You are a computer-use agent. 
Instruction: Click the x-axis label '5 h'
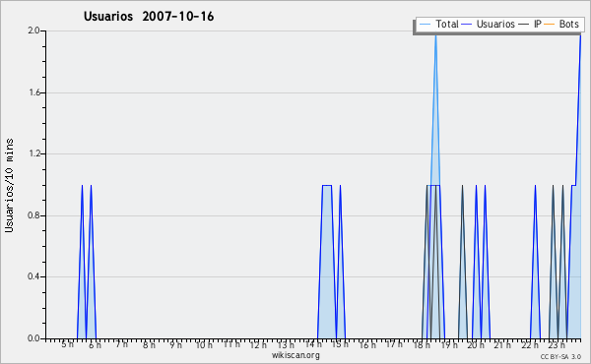(67, 344)
